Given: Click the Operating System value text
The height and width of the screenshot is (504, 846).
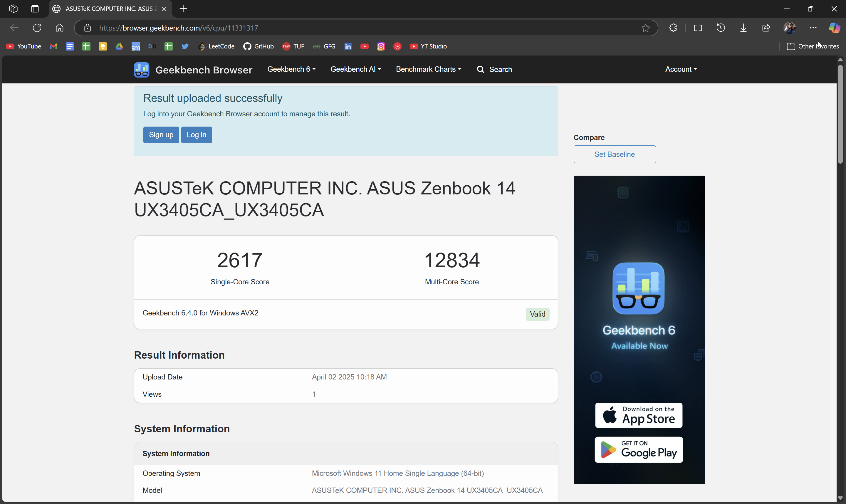Looking at the screenshot, I should [398, 473].
